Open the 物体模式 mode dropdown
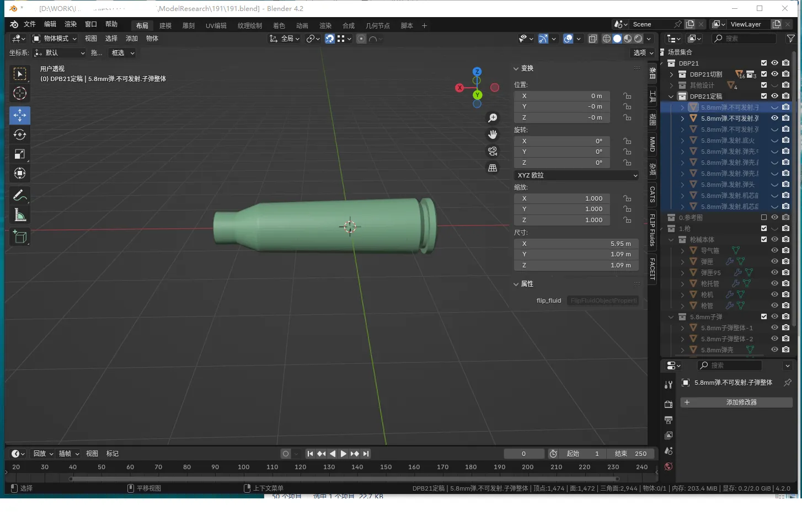 [55, 39]
